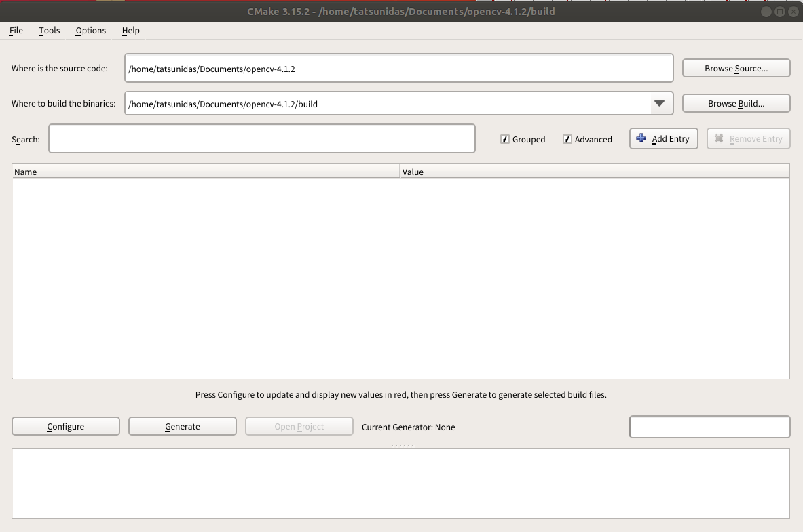This screenshot has width=803, height=532.
Task: Click the 'Where to build the binaries:' label
Action: (64, 103)
